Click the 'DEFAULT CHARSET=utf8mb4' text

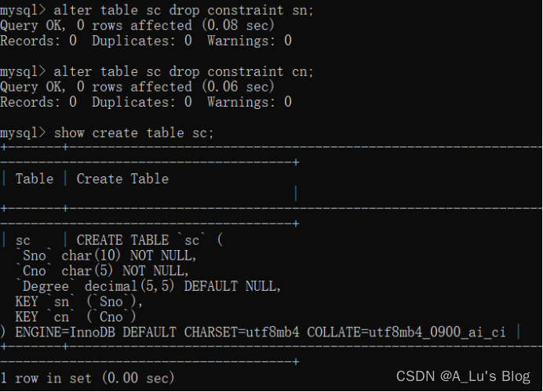pos(211,332)
